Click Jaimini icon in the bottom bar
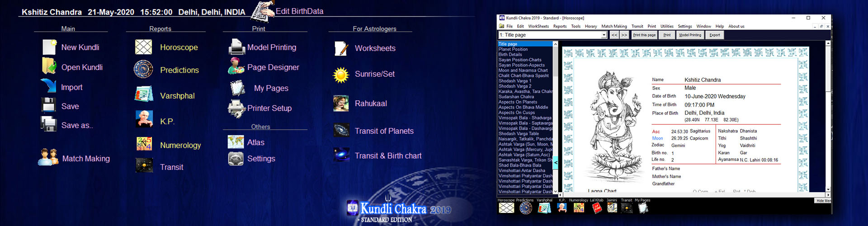The image size is (868, 226). 612,207
